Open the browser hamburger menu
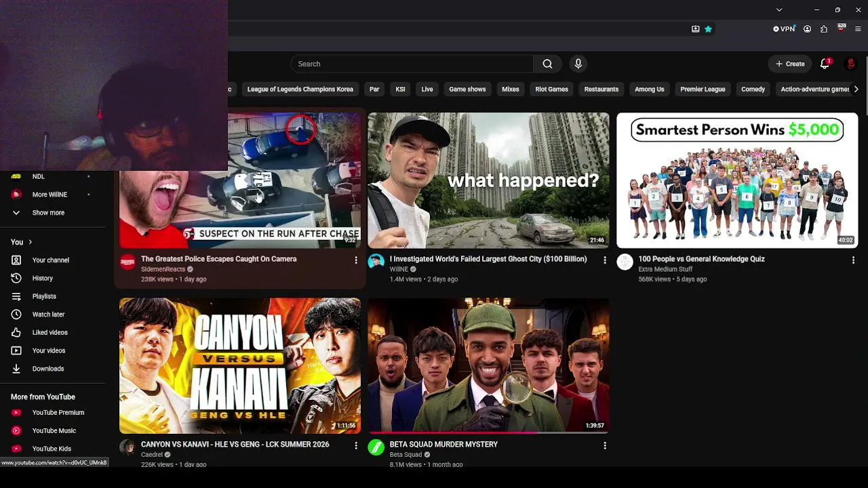Image resolution: width=868 pixels, height=488 pixels. coord(858,29)
